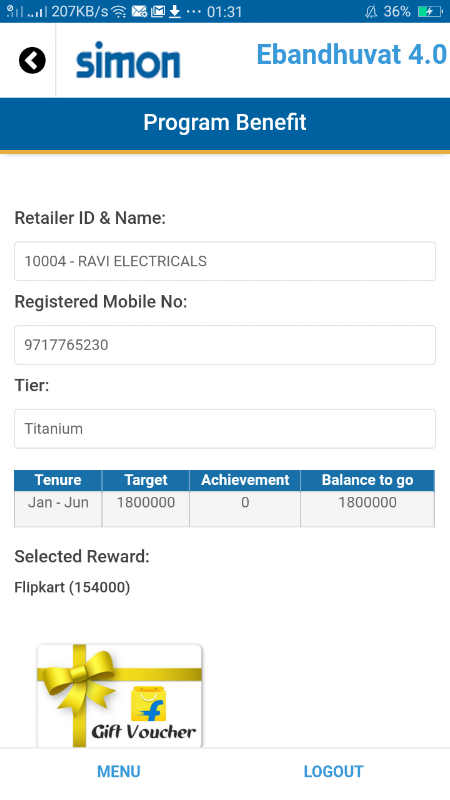
Task: Select the Registered Mobile No field
Action: 225,345
